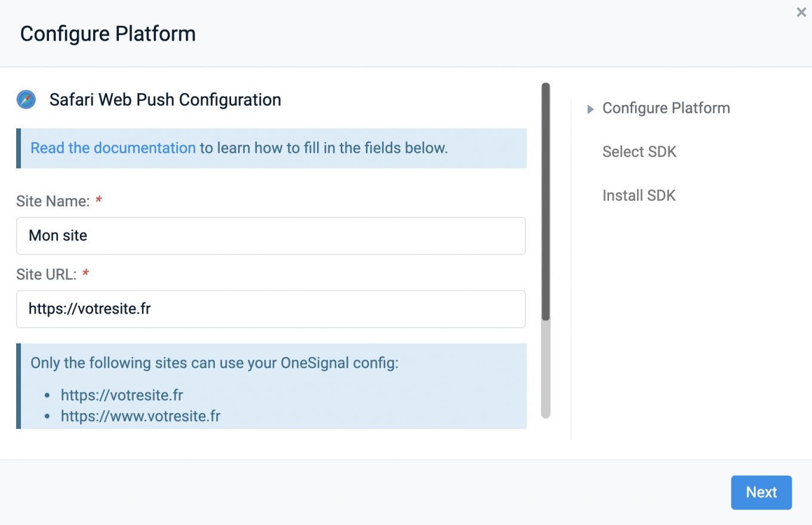Close the Configure Platform dialog
812x525 pixels.
click(x=801, y=12)
